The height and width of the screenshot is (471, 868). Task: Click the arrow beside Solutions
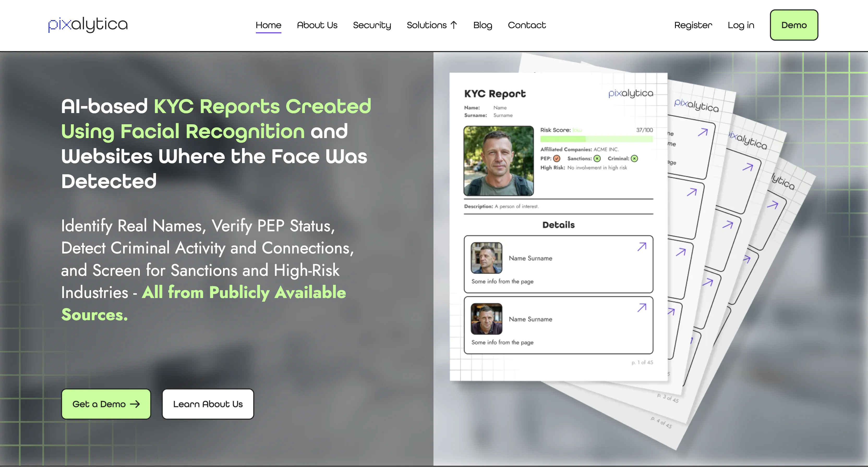[454, 25]
